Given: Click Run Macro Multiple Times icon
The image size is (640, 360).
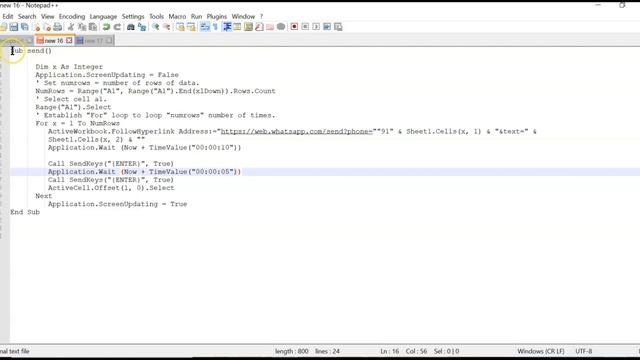Looking at the screenshot, I should pos(327,27).
